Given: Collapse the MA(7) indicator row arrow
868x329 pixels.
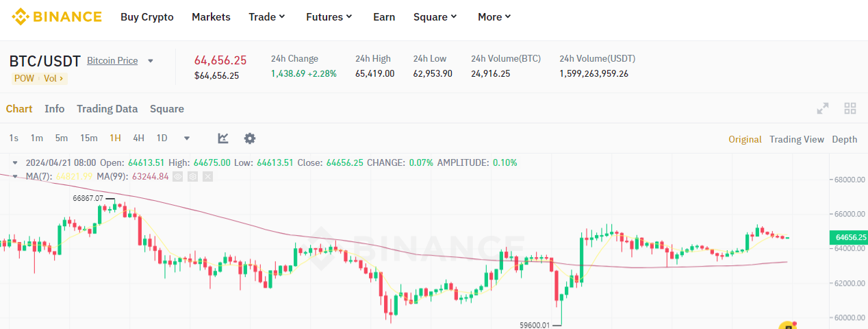Looking at the screenshot, I should [15, 176].
